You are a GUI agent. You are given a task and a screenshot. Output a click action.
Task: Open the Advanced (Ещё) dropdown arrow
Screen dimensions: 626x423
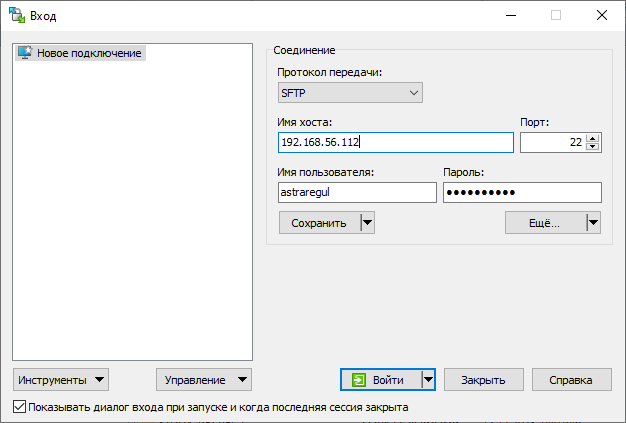[593, 223]
